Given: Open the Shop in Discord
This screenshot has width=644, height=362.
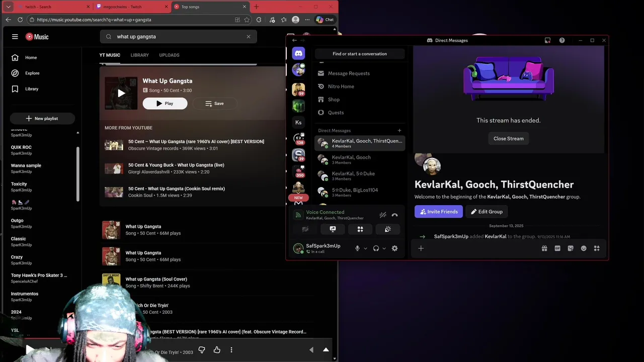Looking at the screenshot, I should pyautogui.click(x=360, y=100).
